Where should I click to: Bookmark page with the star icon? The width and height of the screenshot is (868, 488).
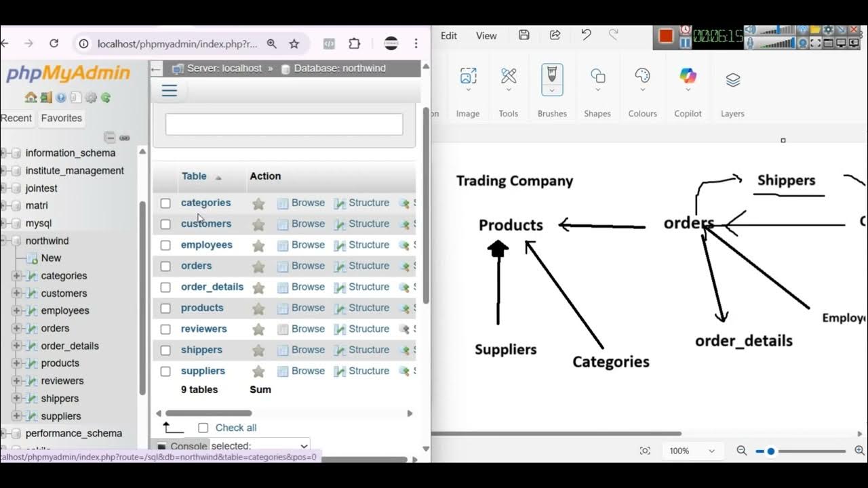point(294,43)
